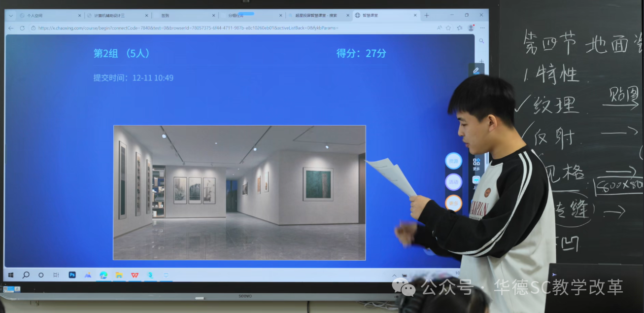This screenshot has height=313, width=644.
Task: Click the gallery rendering image
Action: [239, 192]
